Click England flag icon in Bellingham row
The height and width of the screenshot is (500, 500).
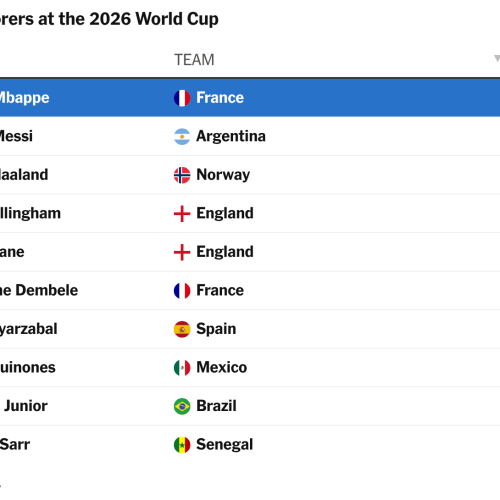182,214
